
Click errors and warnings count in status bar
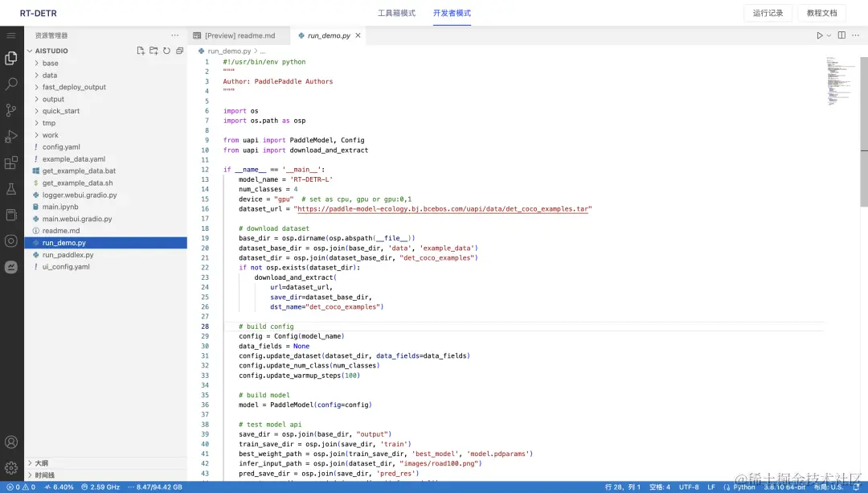point(21,487)
